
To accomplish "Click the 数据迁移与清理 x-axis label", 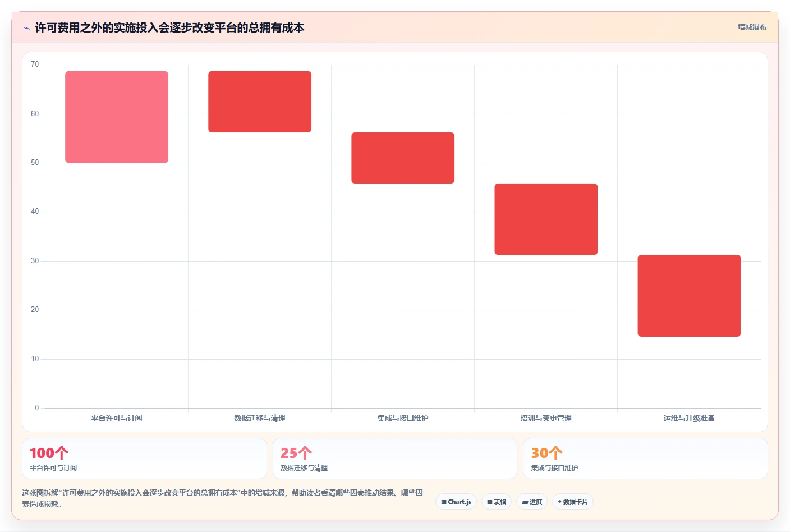I will [x=260, y=418].
